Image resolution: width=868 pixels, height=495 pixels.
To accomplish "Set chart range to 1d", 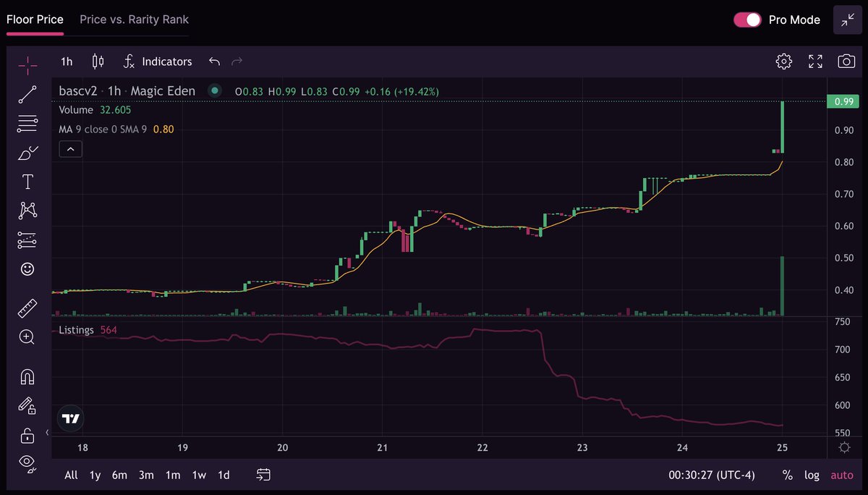I will (x=223, y=475).
